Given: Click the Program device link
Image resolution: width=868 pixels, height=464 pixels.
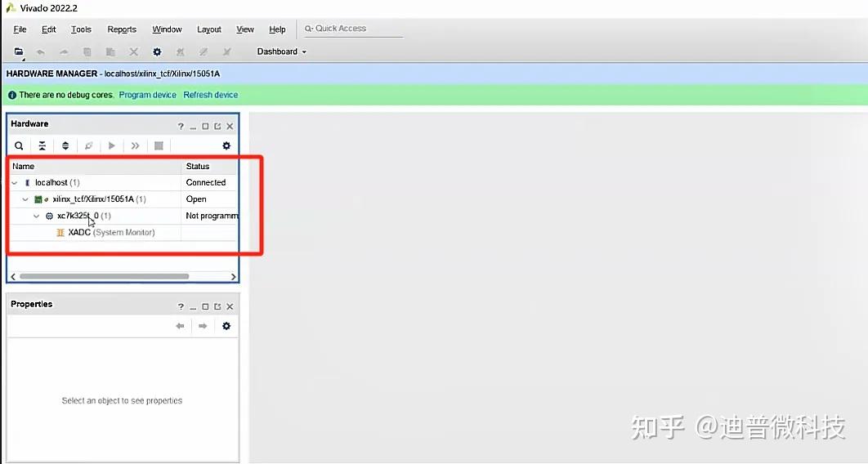Looking at the screenshot, I should (x=147, y=95).
